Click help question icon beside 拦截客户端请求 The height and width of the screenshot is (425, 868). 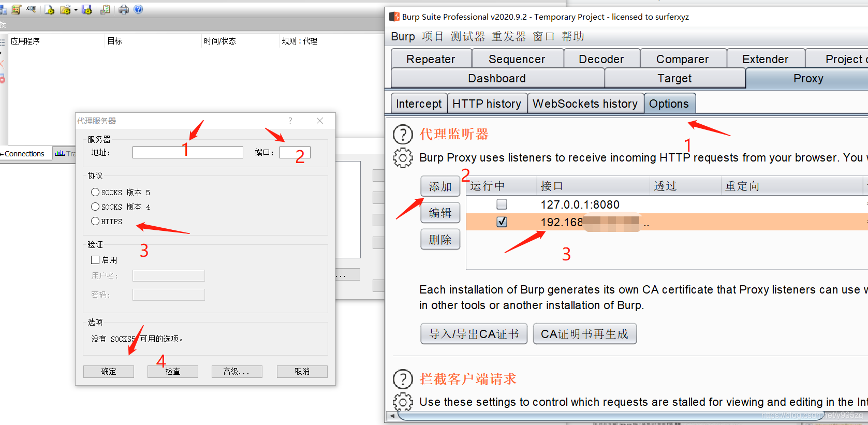(403, 379)
